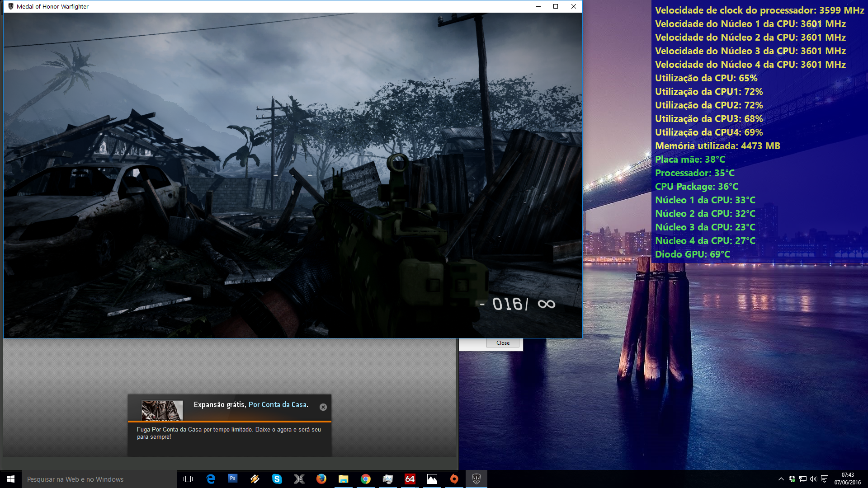The width and height of the screenshot is (868, 488).
Task: Click the Close button behind the game window
Action: [503, 343]
